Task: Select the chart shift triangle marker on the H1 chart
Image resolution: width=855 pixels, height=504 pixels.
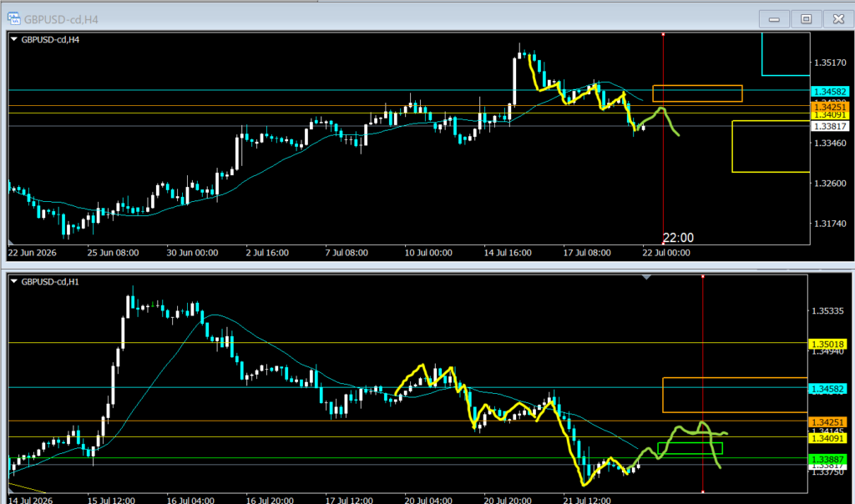Action: point(646,277)
